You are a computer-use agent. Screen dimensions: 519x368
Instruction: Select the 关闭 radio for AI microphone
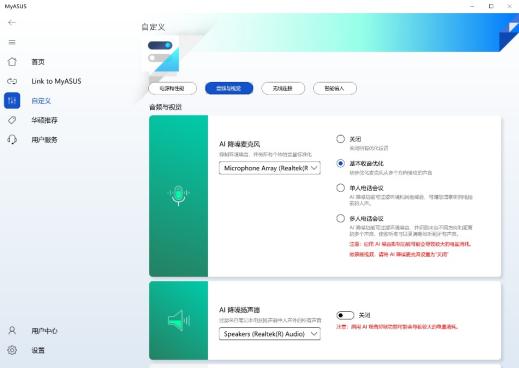[340, 139]
